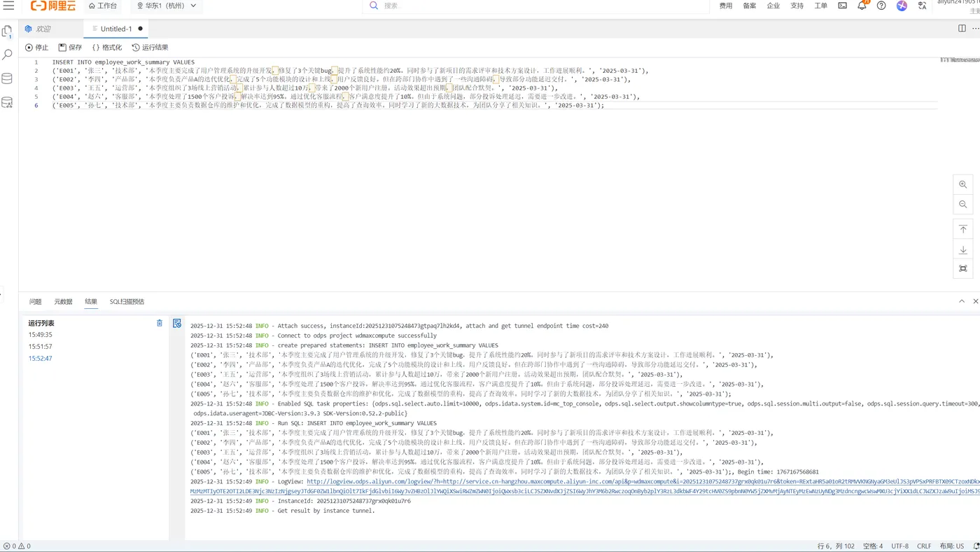The width and height of the screenshot is (980, 552).
Task: Switch language with the translate icon
Action: [922, 6]
